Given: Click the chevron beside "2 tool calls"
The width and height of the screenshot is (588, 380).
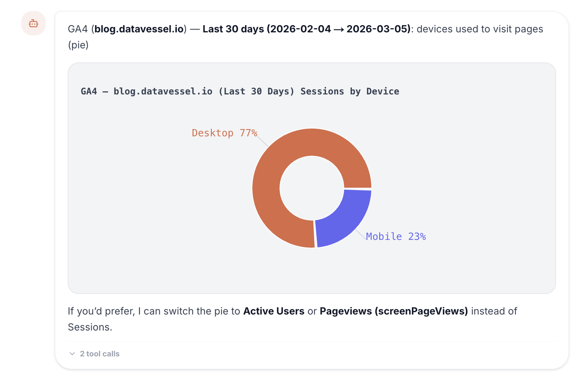Looking at the screenshot, I should [72, 354].
